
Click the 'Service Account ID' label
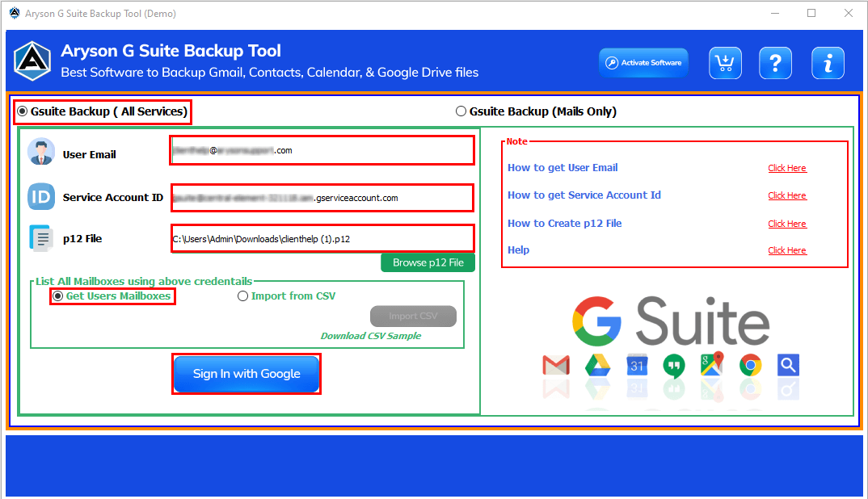[113, 198]
